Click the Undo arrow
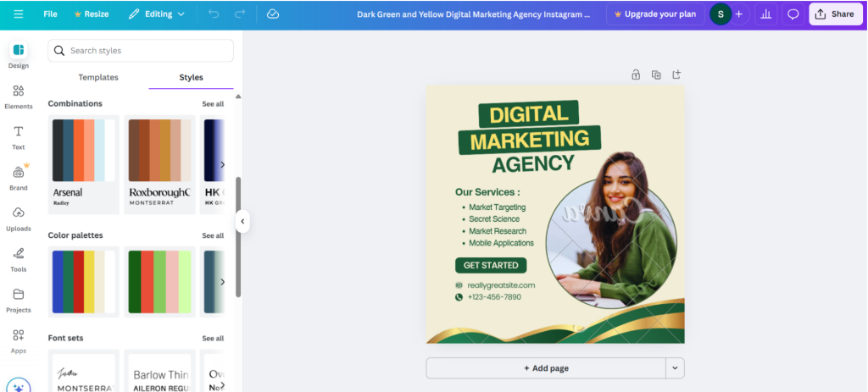Image resolution: width=868 pixels, height=392 pixels. [x=214, y=14]
